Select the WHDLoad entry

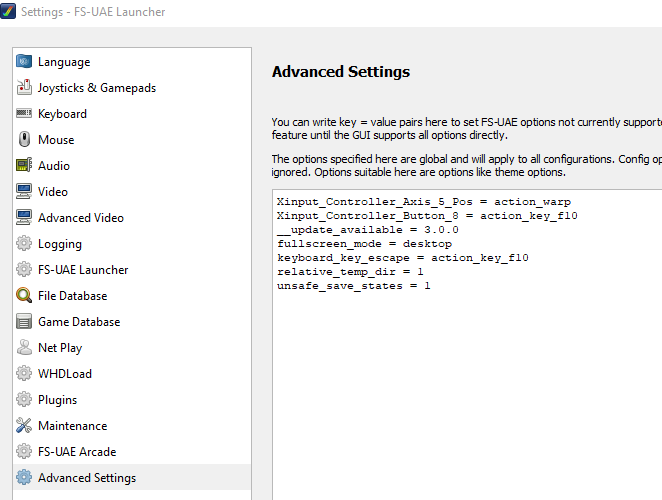pyautogui.click(x=132, y=373)
